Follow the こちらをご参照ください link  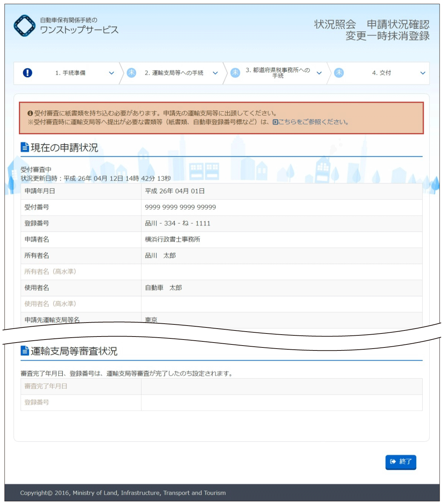coord(313,122)
